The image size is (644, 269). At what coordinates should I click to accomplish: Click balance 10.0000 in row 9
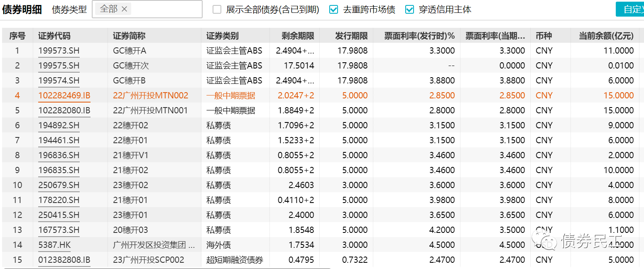(x=619, y=170)
